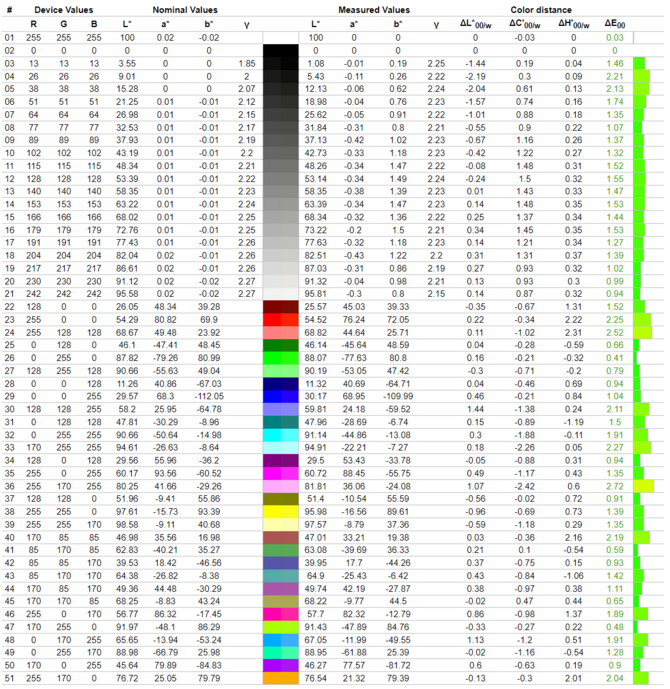Click the R column header under Device Values

click(33, 24)
